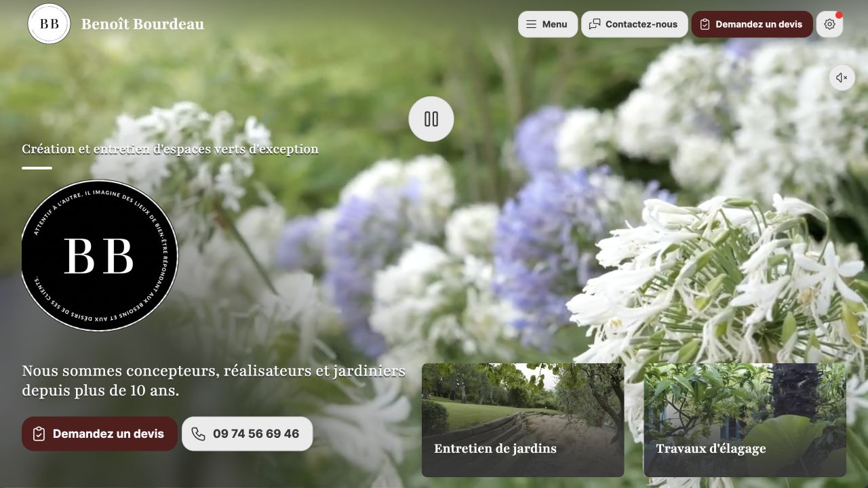Viewport: 868px width, 488px height.
Task: Unmute the background video sound
Action: point(842,78)
